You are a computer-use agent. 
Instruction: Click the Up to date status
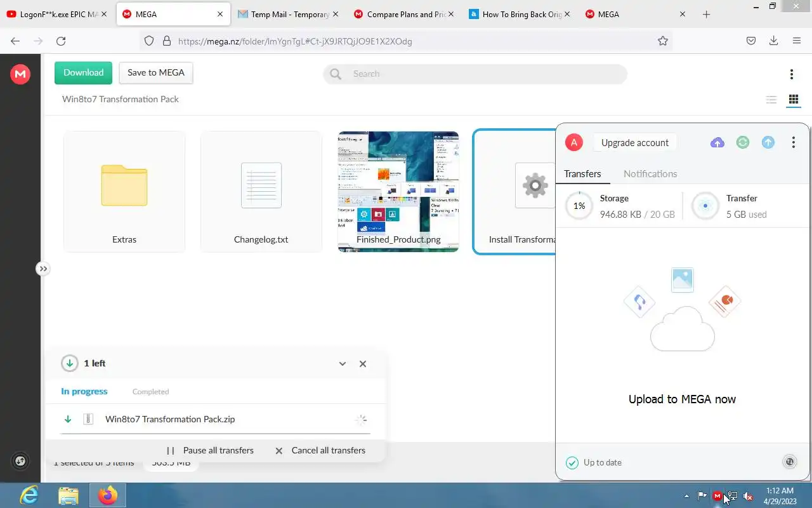tap(594, 462)
